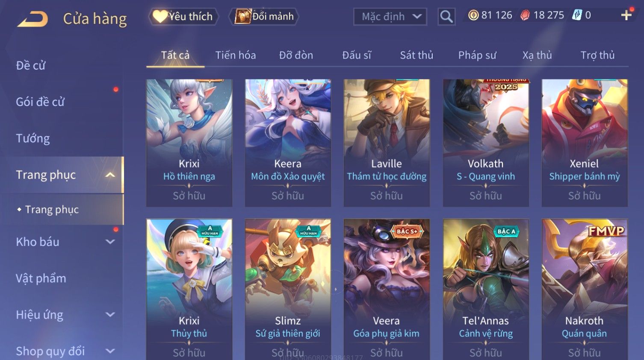Screen dimensions: 644x360
Task: Expand the Kho báu sidebar section
Action: (110, 242)
